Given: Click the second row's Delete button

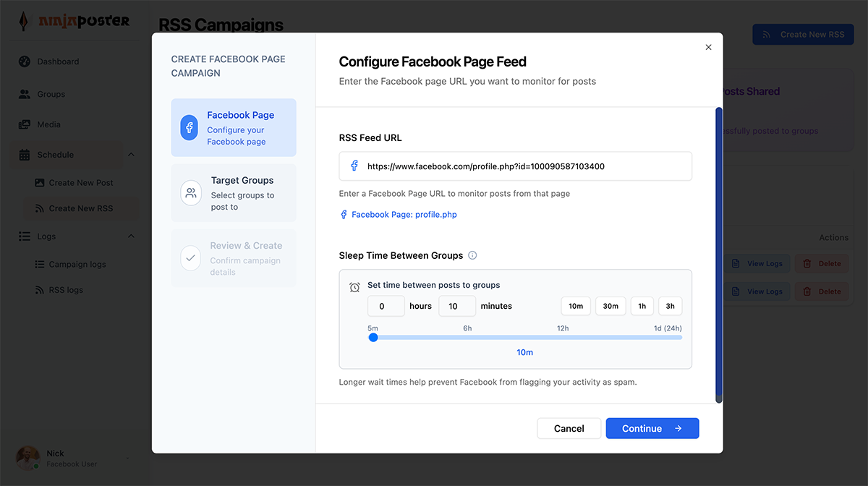Looking at the screenshot, I should (822, 291).
